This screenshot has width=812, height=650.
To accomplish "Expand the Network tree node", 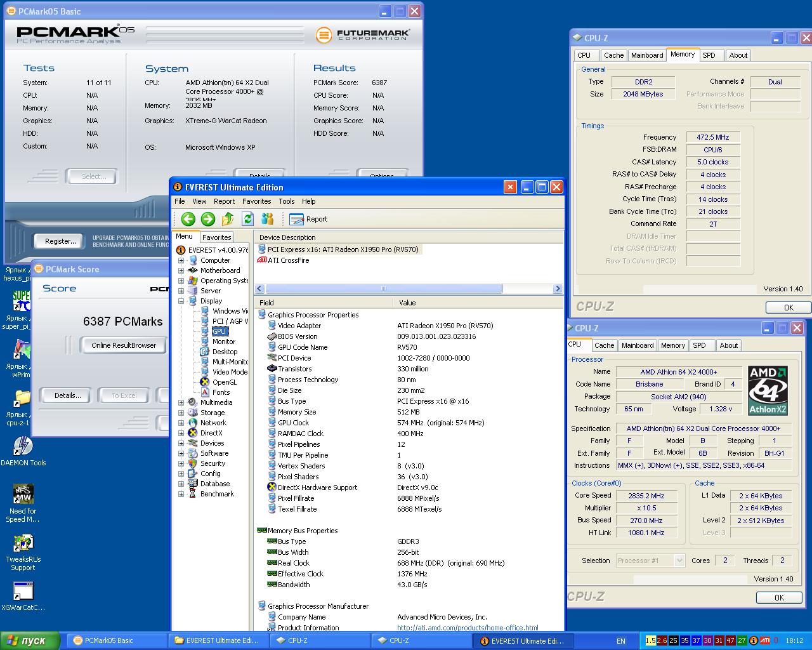I will [181, 423].
